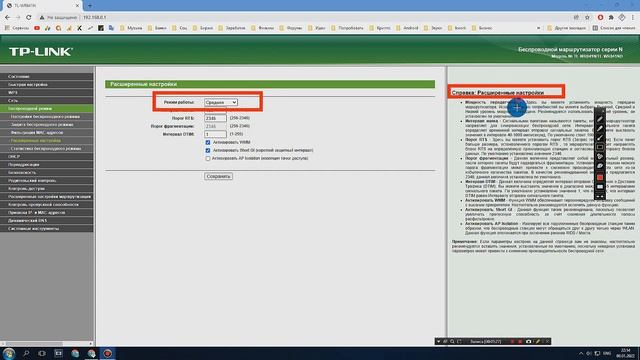Stop recording with the red stop button
The width and height of the screenshot is (640, 360).
pyautogui.click(x=520, y=341)
